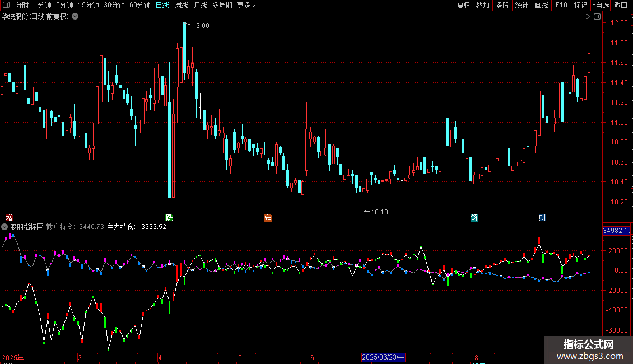Click the 2025年 timeline label

click(x=13, y=357)
